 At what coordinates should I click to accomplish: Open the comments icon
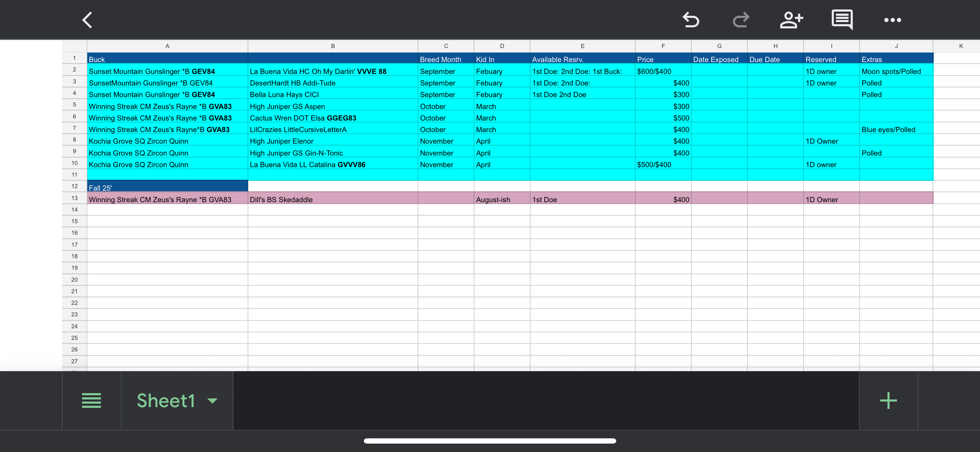click(842, 20)
